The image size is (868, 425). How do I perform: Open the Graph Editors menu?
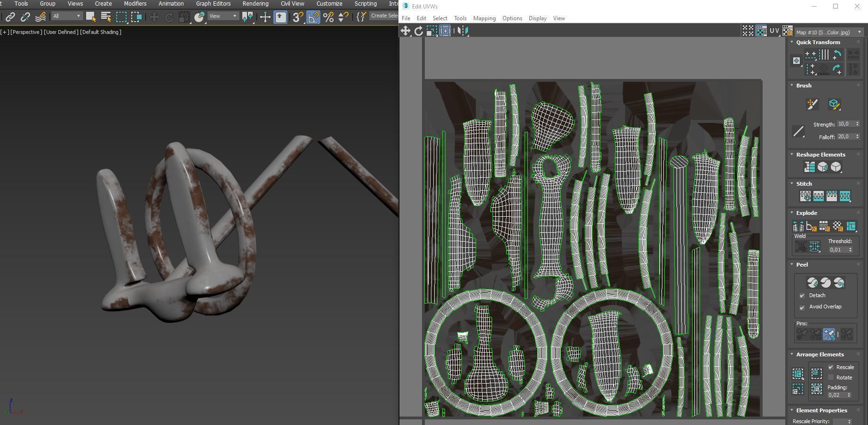tap(213, 4)
